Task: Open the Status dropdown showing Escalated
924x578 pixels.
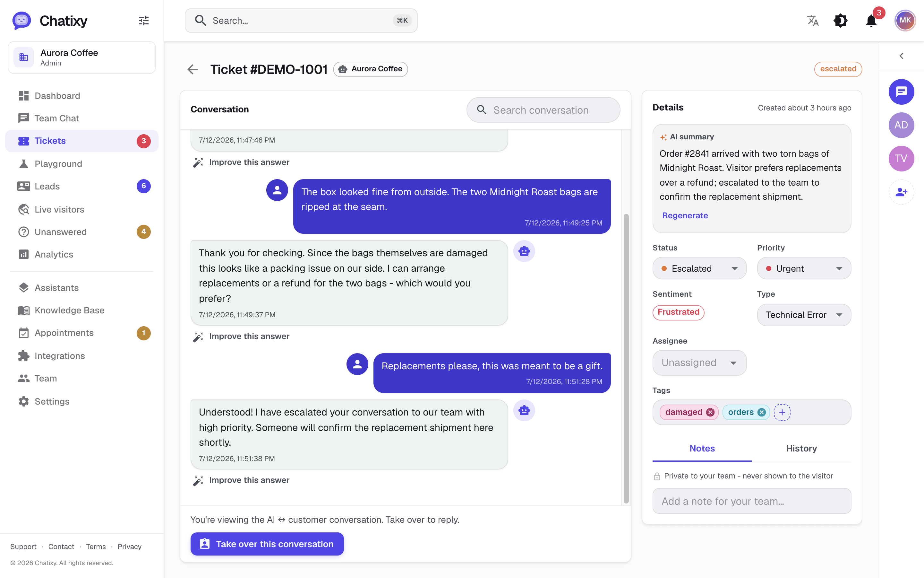Action: pos(699,268)
